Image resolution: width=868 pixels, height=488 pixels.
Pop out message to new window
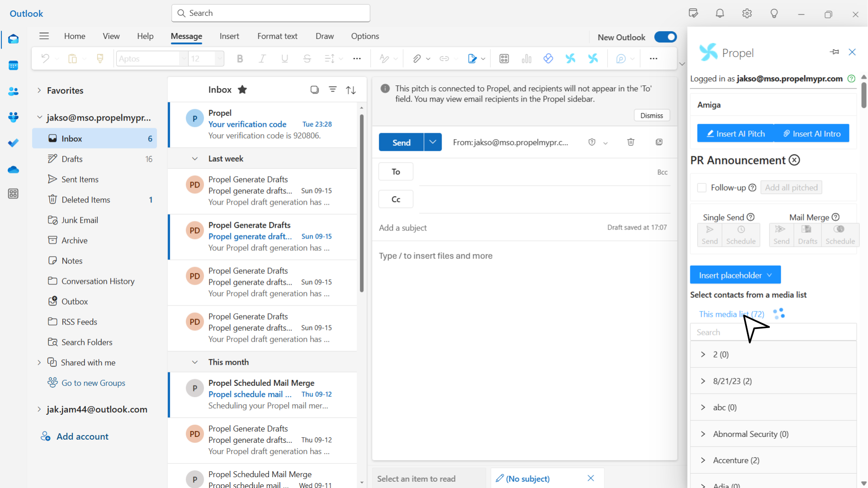[659, 142]
